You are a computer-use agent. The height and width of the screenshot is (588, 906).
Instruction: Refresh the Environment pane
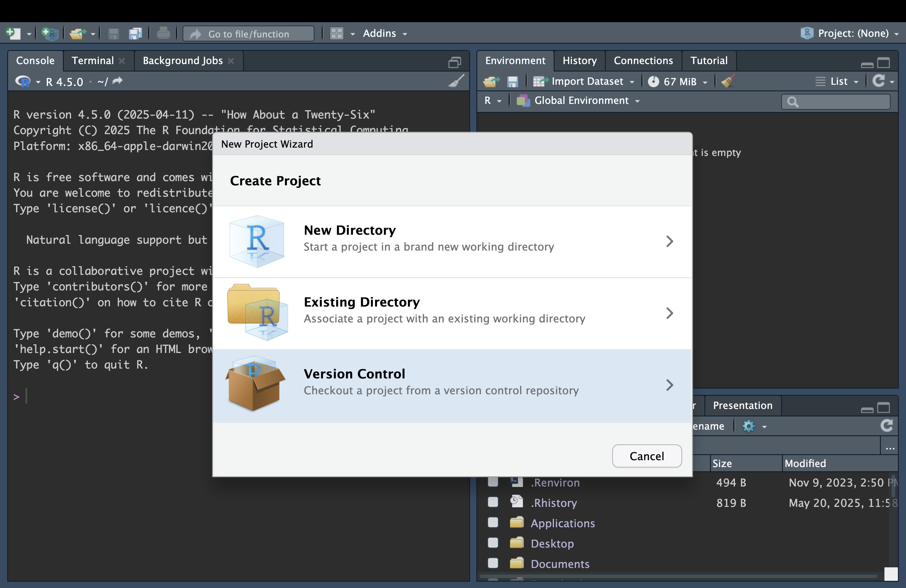[x=879, y=81]
